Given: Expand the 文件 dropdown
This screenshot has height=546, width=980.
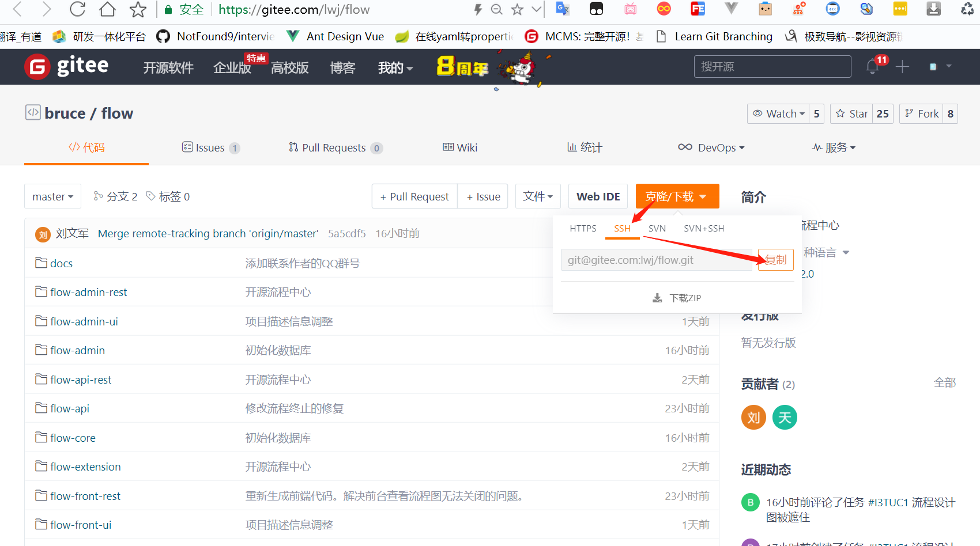Looking at the screenshot, I should (538, 196).
